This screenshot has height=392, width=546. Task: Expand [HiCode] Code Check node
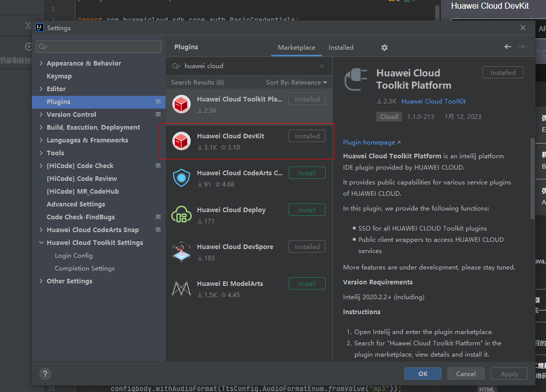point(41,166)
